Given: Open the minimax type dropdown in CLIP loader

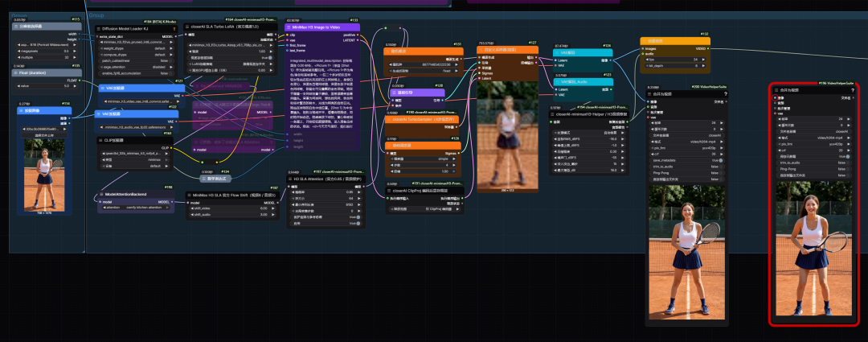Looking at the screenshot, I should coord(135,159).
